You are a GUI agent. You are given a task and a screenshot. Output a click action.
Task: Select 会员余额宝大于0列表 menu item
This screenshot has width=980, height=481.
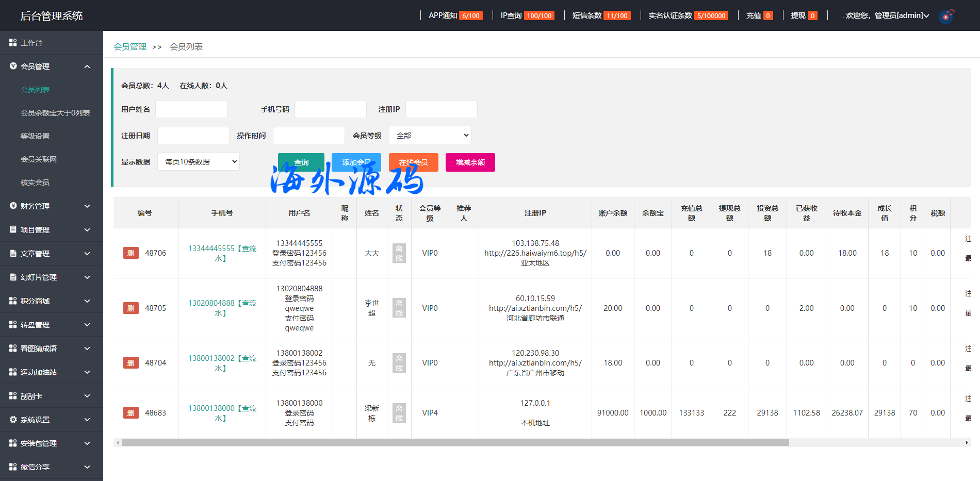tap(55, 113)
